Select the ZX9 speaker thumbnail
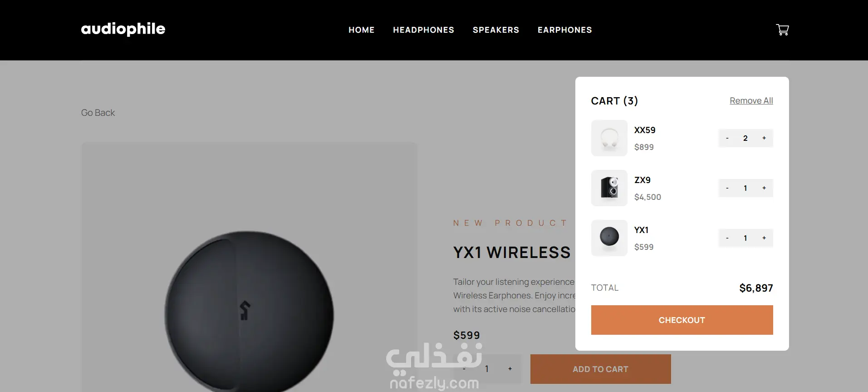This screenshot has width=868, height=392. (x=609, y=188)
